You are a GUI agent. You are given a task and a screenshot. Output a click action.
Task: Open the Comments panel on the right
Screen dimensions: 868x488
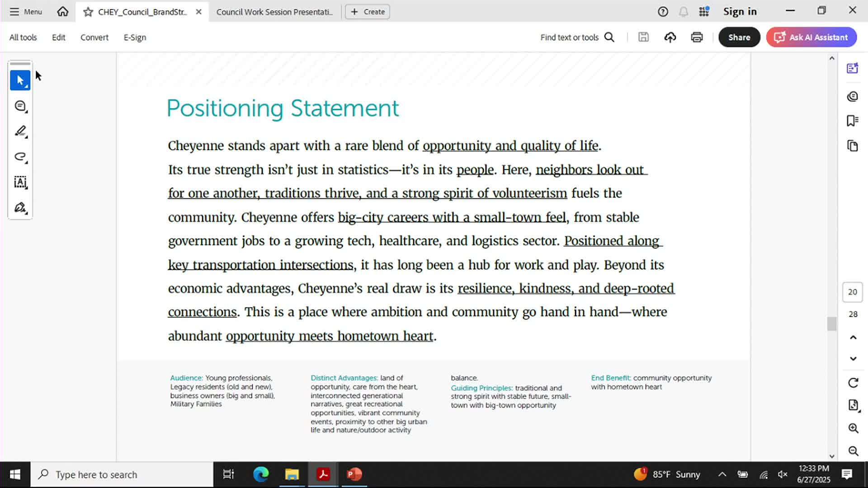[x=853, y=96]
